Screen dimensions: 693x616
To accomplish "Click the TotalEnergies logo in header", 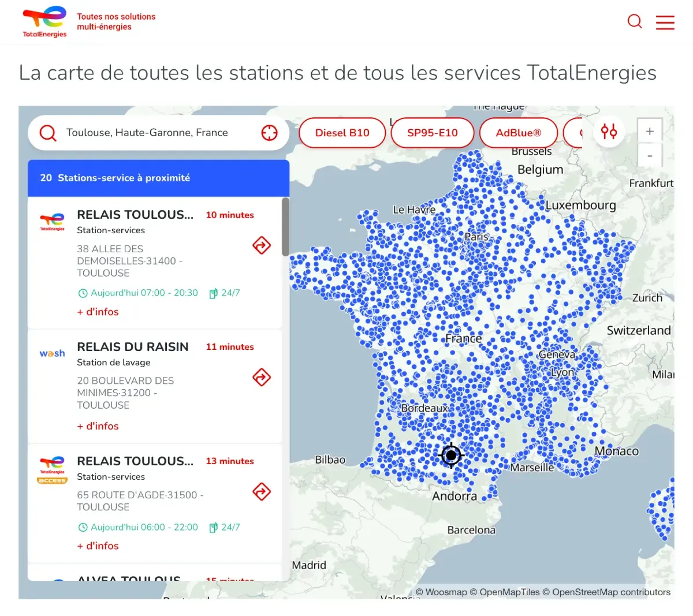I will 44,22.
